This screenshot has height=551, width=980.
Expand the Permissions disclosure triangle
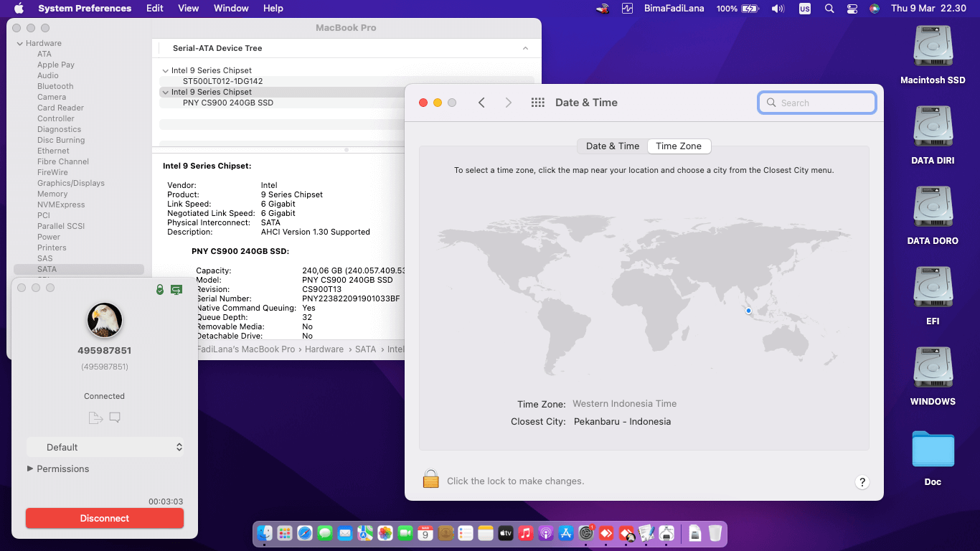(x=30, y=468)
